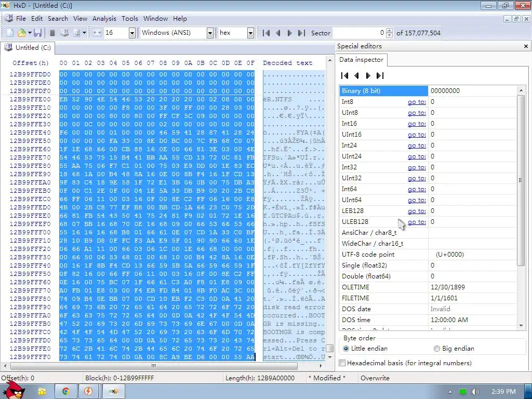Open the Help menu
532x399 pixels.
pyautogui.click(x=180, y=19)
